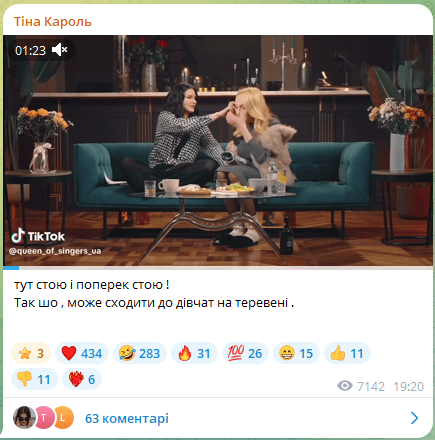Screen dimensions: 435x440
Task: Click the eye views counter showing 7142
Action: 361,386
